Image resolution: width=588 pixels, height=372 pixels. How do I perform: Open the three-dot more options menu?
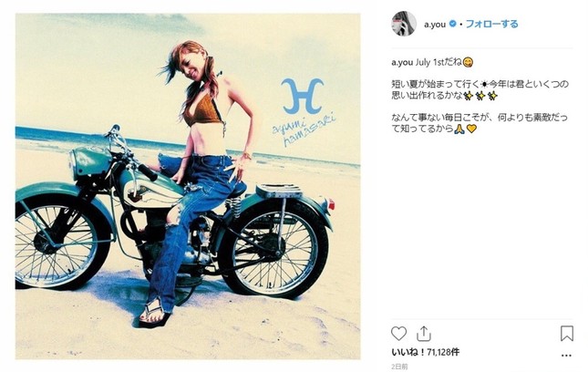567,355
